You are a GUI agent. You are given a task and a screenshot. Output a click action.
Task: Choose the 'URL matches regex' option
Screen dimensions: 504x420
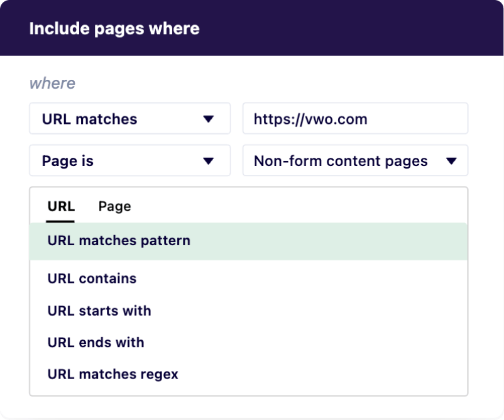pos(113,375)
